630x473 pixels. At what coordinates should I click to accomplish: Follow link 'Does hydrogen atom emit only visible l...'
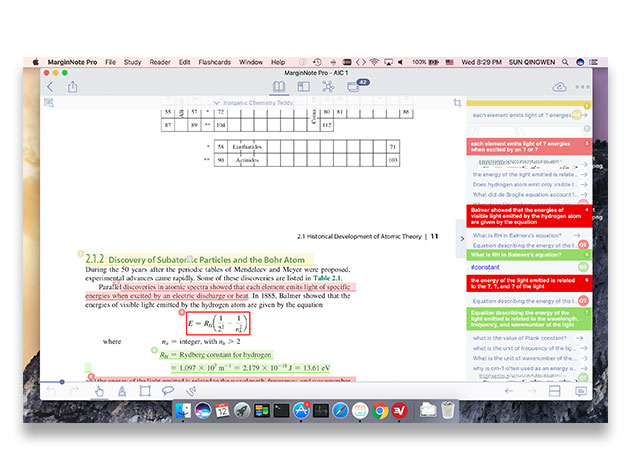(530, 184)
